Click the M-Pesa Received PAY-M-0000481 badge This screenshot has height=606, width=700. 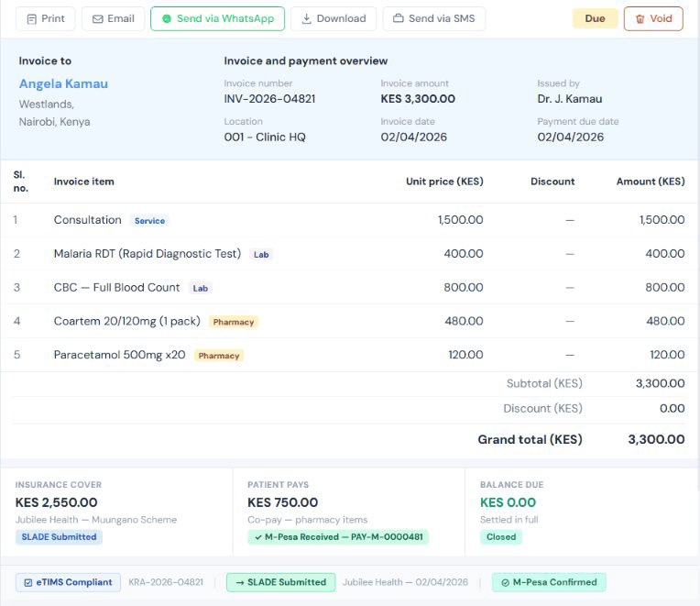click(x=338, y=536)
